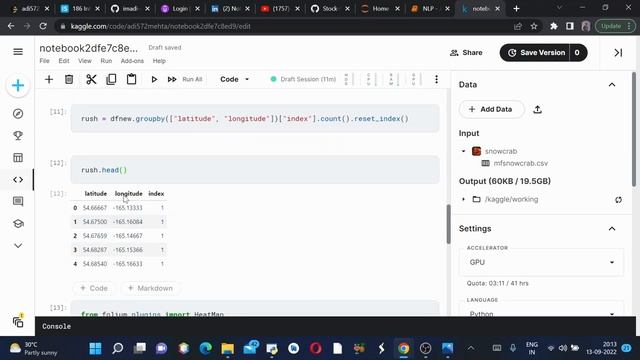Open browser extensions puzzle icon

pos(553,26)
